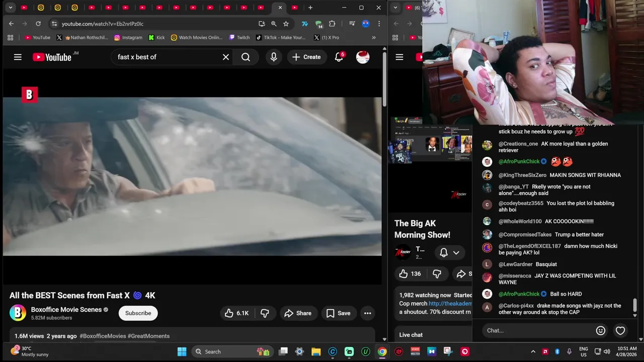
Task: Dislike the Fast X video
Action: tap(265, 313)
